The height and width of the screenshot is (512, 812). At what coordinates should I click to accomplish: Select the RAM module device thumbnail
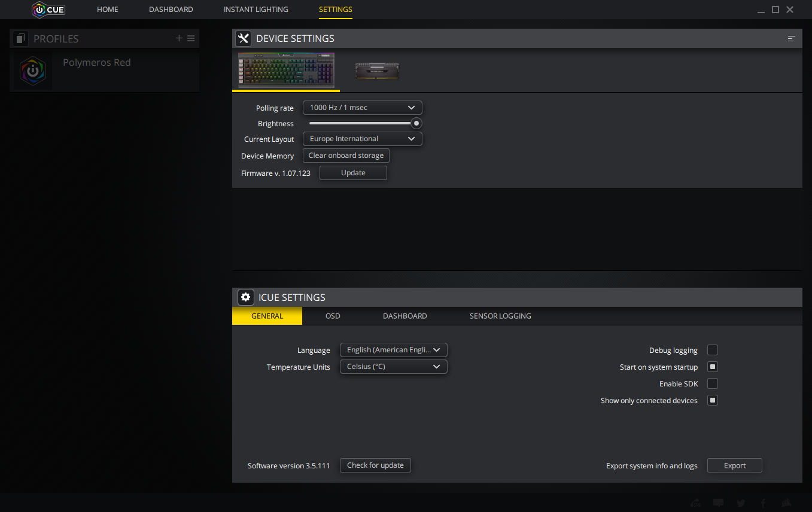(x=377, y=71)
